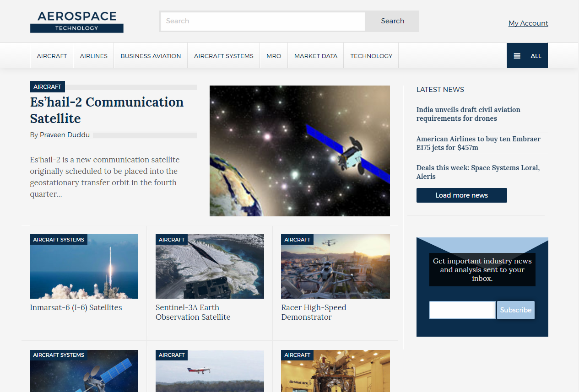Open Racer High-Speed Demonstrator title link

pyautogui.click(x=314, y=312)
